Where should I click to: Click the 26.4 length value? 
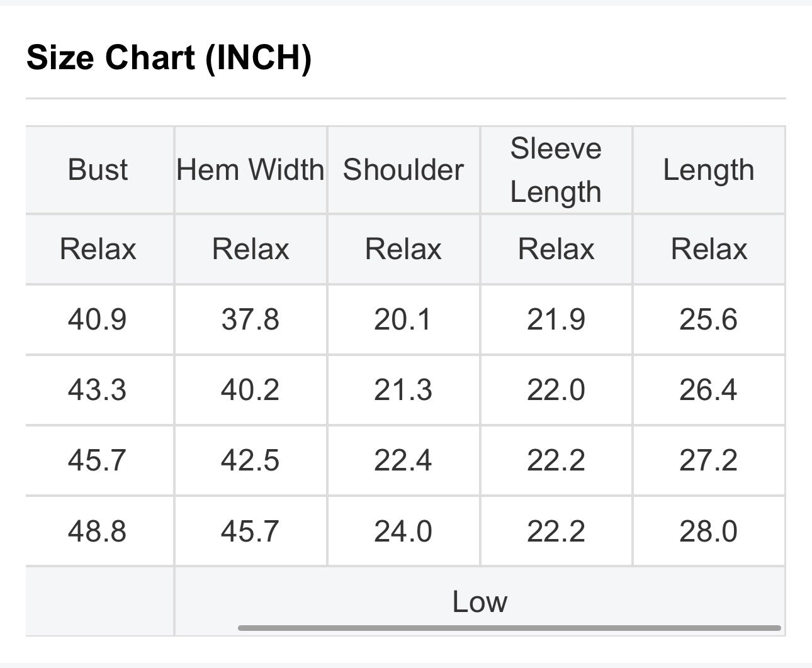[709, 390]
